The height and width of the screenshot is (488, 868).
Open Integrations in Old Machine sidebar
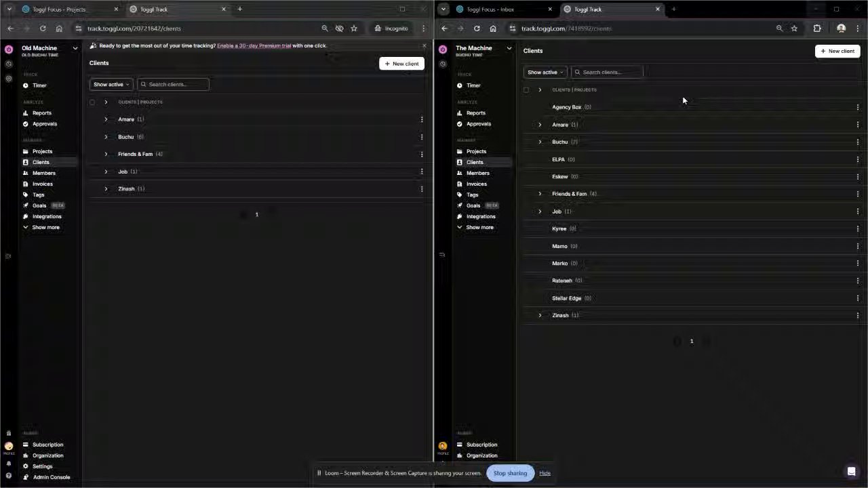tap(47, 216)
